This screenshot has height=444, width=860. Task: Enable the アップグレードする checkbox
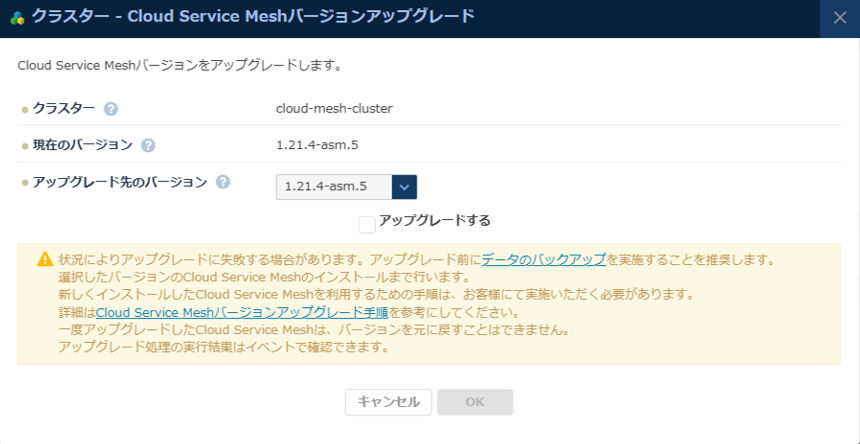point(367,225)
